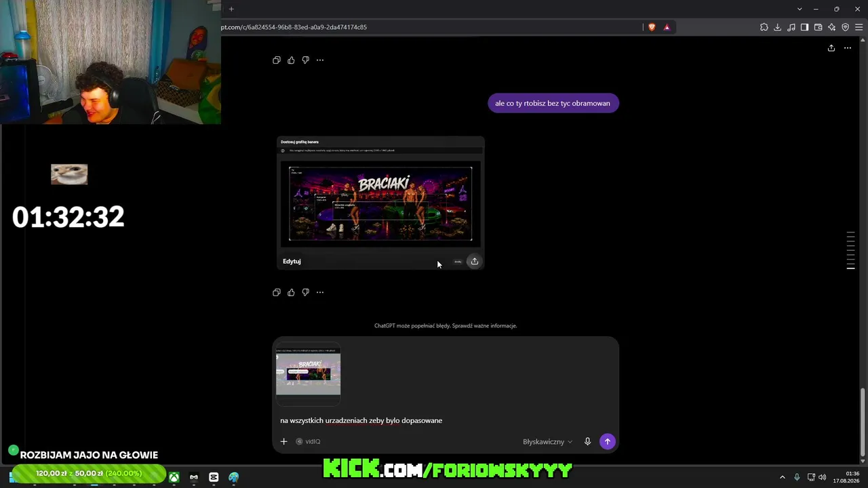The height and width of the screenshot is (488, 868).
Task: Open the browser downloads icon
Action: [778, 27]
